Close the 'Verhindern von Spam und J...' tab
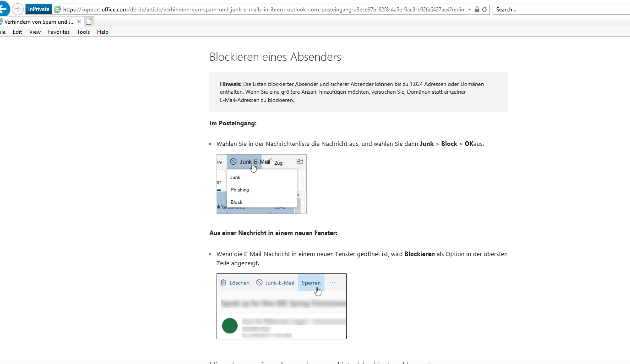 click(79, 21)
